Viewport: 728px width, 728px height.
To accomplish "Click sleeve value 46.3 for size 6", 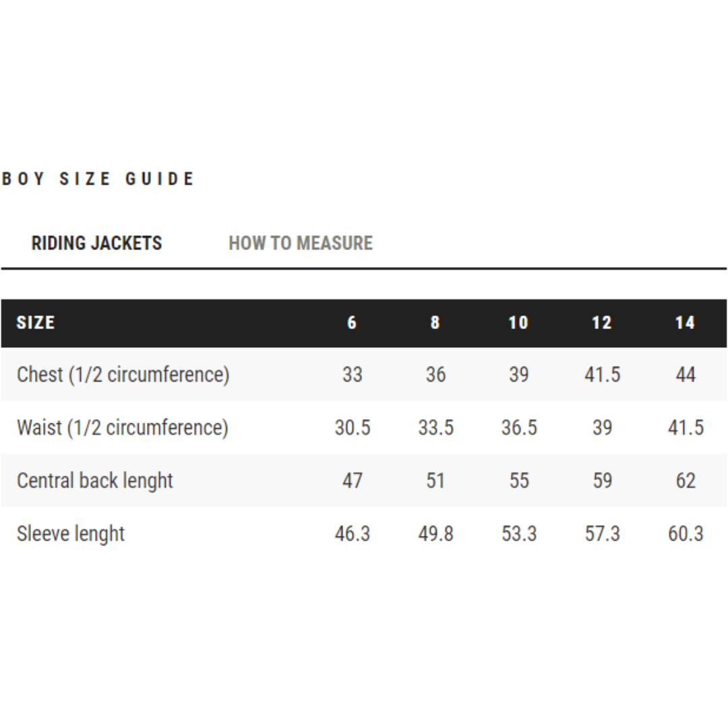I will 353,534.
